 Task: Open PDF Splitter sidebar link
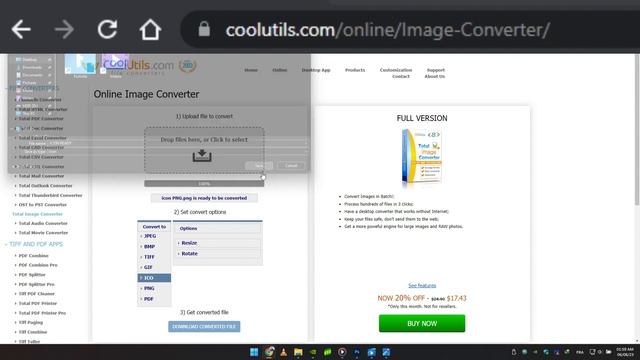coord(32,275)
